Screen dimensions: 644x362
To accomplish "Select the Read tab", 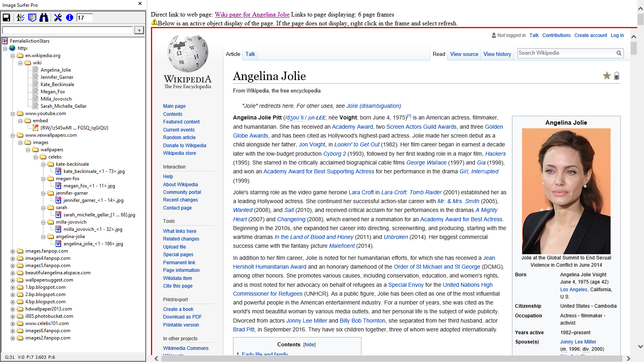I will coord(439,54).
